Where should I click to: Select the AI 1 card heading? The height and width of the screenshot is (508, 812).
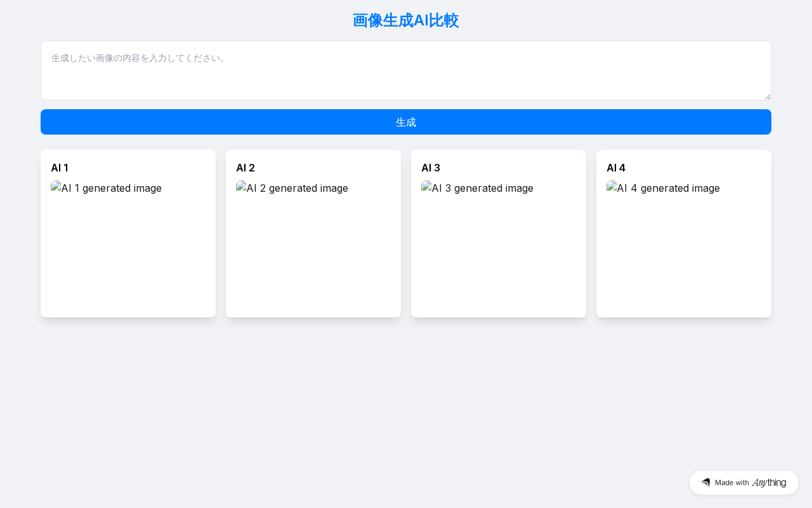[x=60, y=168]
